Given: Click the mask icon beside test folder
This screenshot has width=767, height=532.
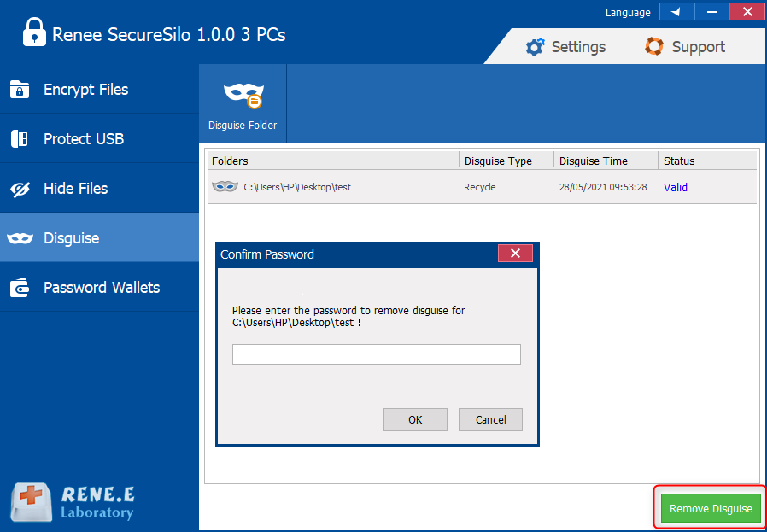Looking at the screenshot, I should (x=225, y=187).
